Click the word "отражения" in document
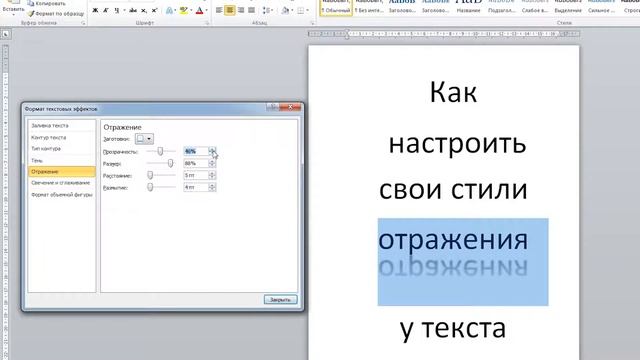The image size is (640, 360). (x=453, y=240)
